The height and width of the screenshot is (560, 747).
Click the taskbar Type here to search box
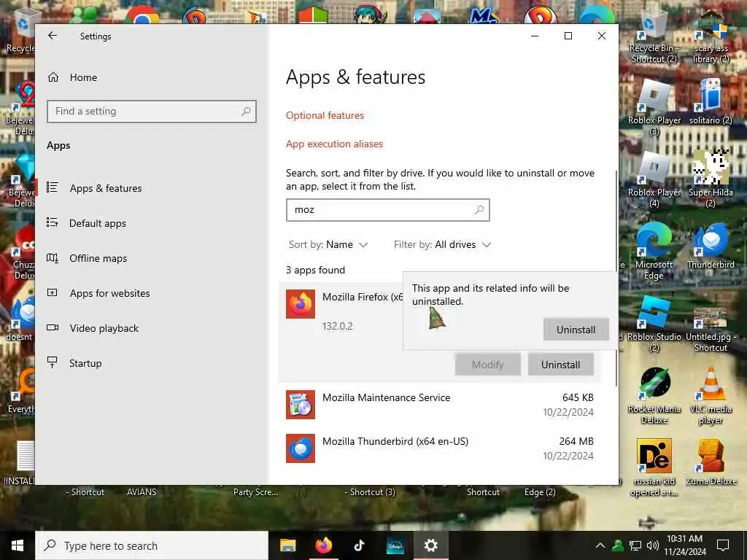(x=152, y=545)
